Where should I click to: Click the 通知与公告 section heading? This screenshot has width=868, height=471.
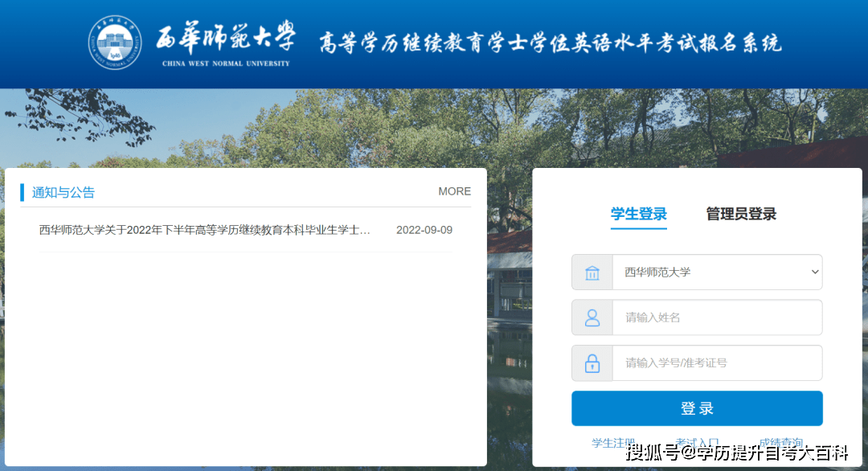pos(63,192)
